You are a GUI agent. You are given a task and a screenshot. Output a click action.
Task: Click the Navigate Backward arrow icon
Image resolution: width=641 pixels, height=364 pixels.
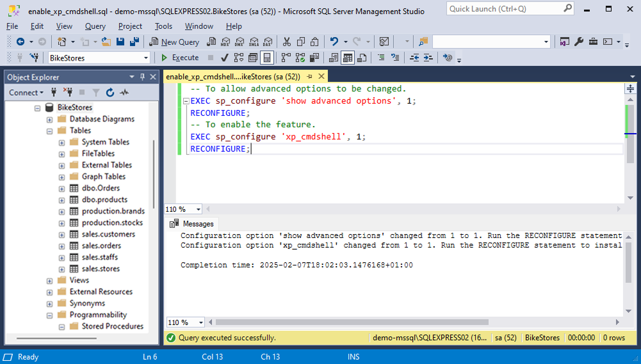point(20,42)
